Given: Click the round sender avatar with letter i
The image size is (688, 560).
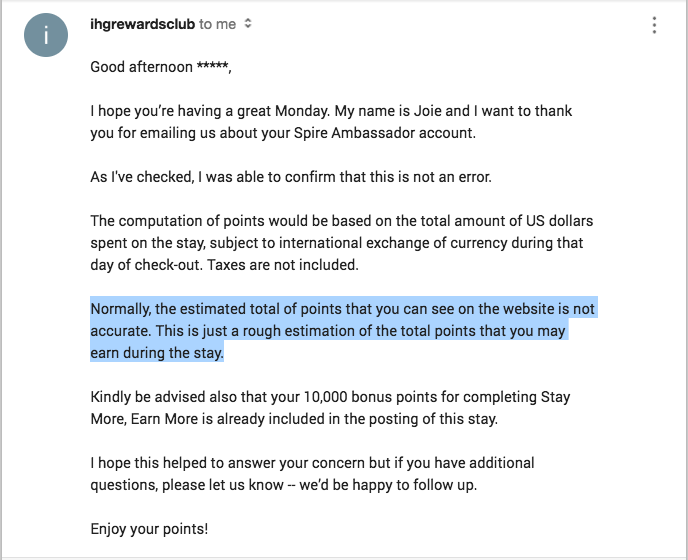Looking at the screenshot, I should (x=46, y=35).
